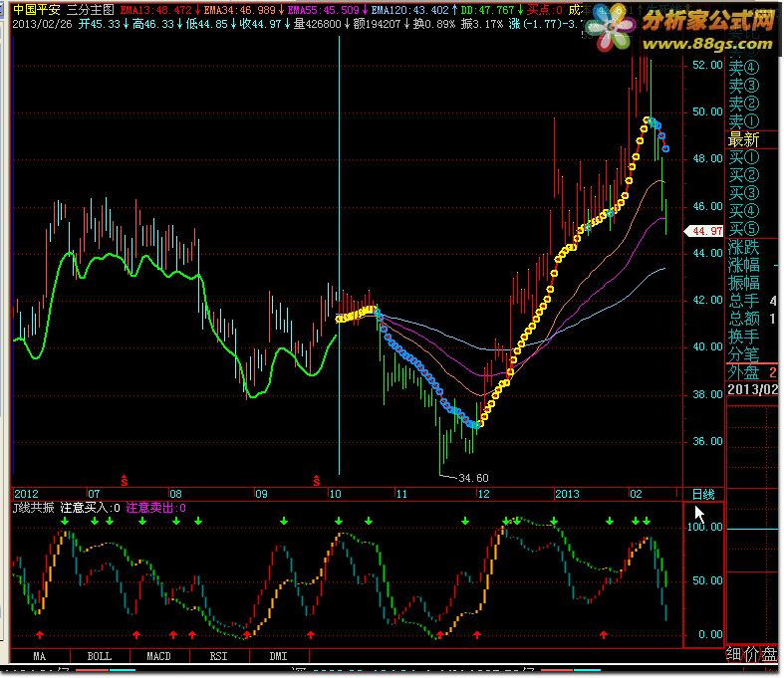Click the 注意买入:0 readout

click(x=90, y=508)
